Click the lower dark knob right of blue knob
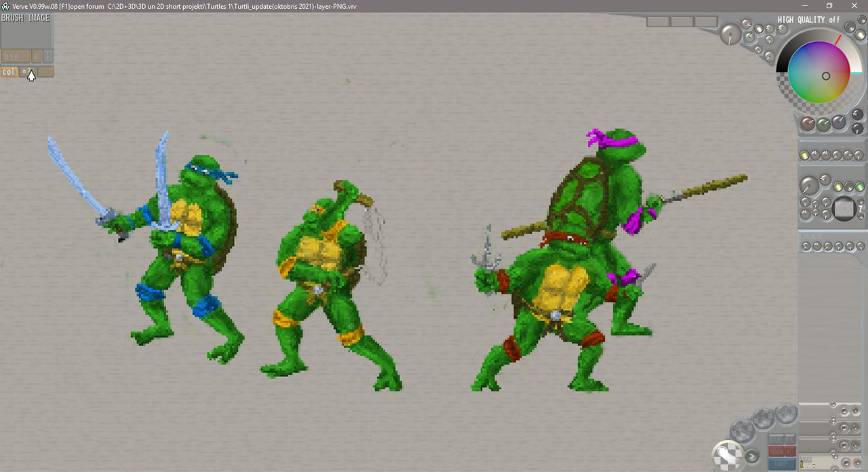This screenshot has width=868, height=472. tap(857, 128)
